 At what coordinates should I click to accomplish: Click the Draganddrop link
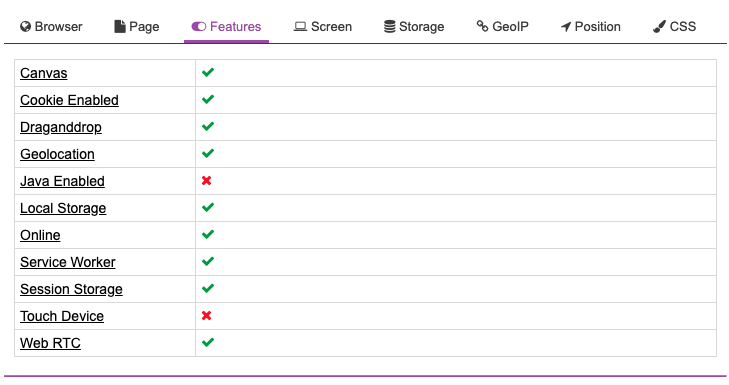tap(60, 127)
